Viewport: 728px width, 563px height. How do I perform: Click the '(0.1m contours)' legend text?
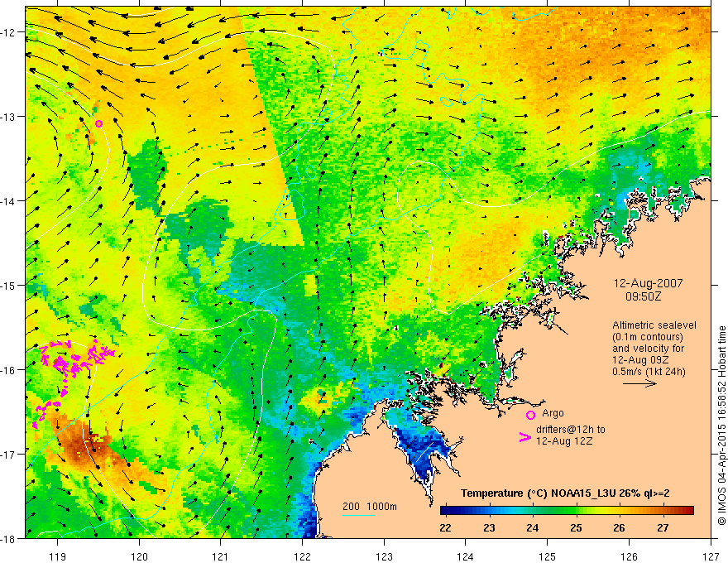pos(648,337)
